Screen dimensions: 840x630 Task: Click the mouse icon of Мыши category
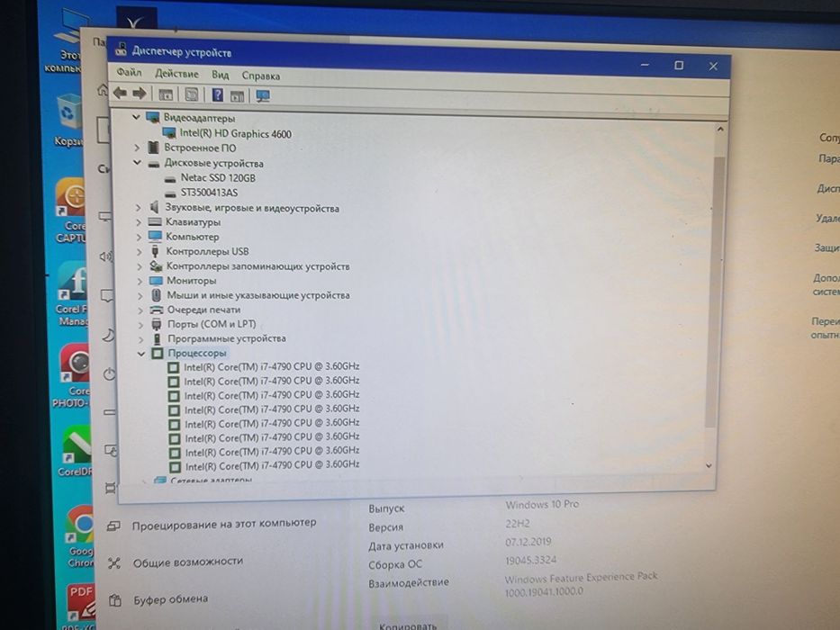157,295
